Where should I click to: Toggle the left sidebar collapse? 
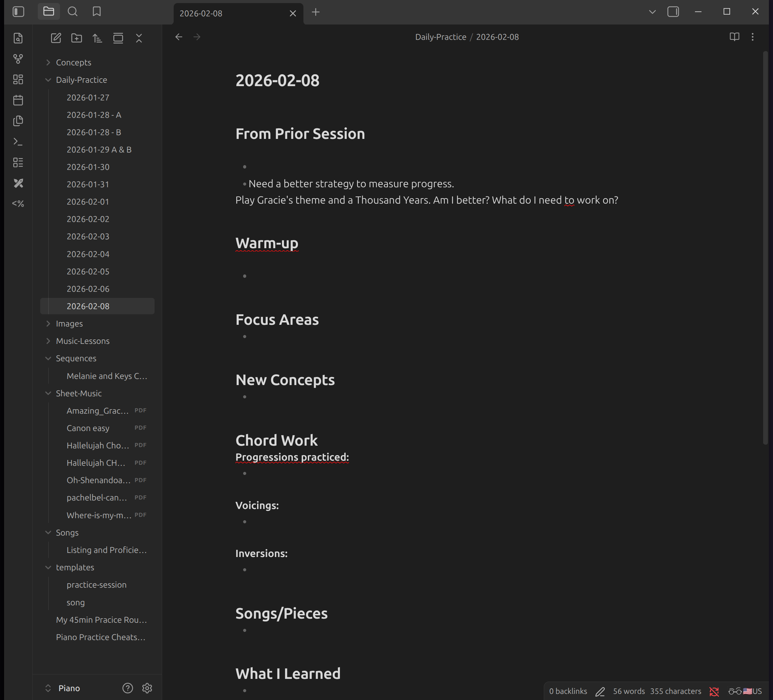pos(18,12)
